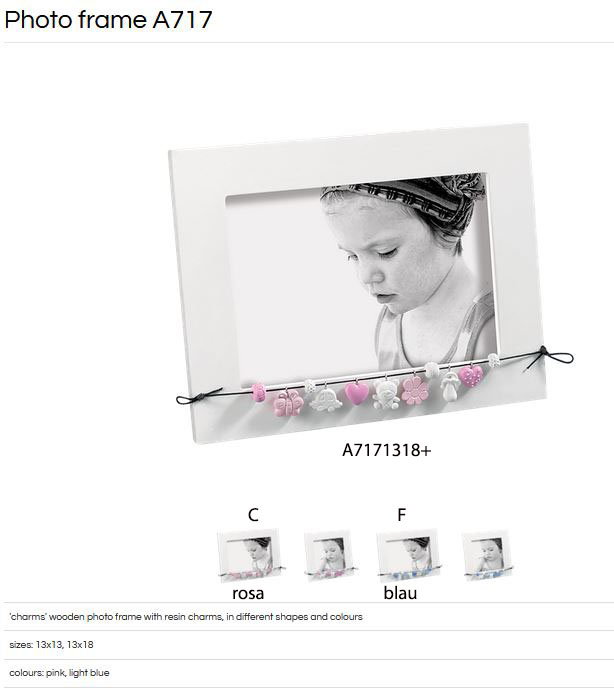This screenshot has height=693, width=614.
Task: Click the rosa colour label
Action: coord(248,593)
